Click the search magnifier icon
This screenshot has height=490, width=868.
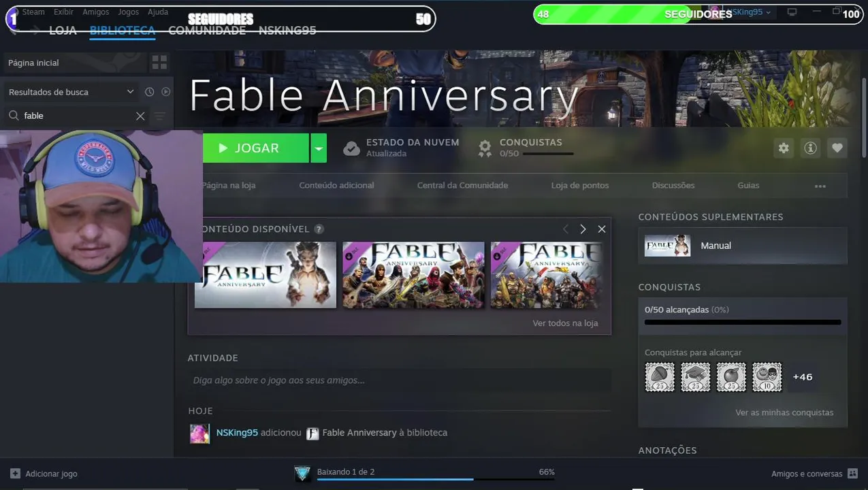pyautogui.click(x=14, y=116)
